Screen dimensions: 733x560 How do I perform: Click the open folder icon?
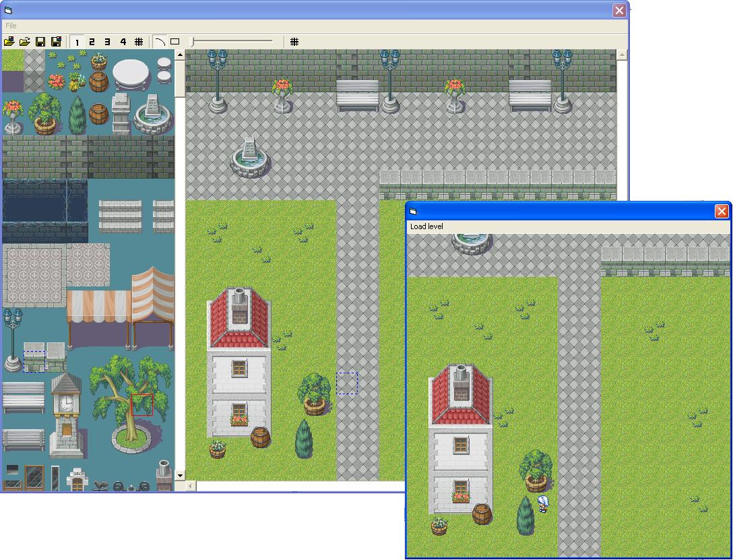(x=25, y=42)
